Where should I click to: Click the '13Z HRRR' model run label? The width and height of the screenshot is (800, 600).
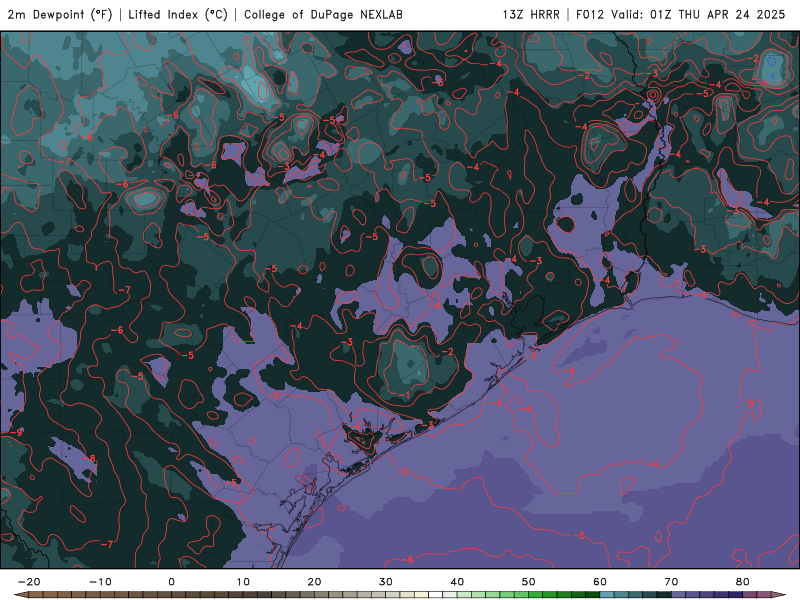(531, 15)
